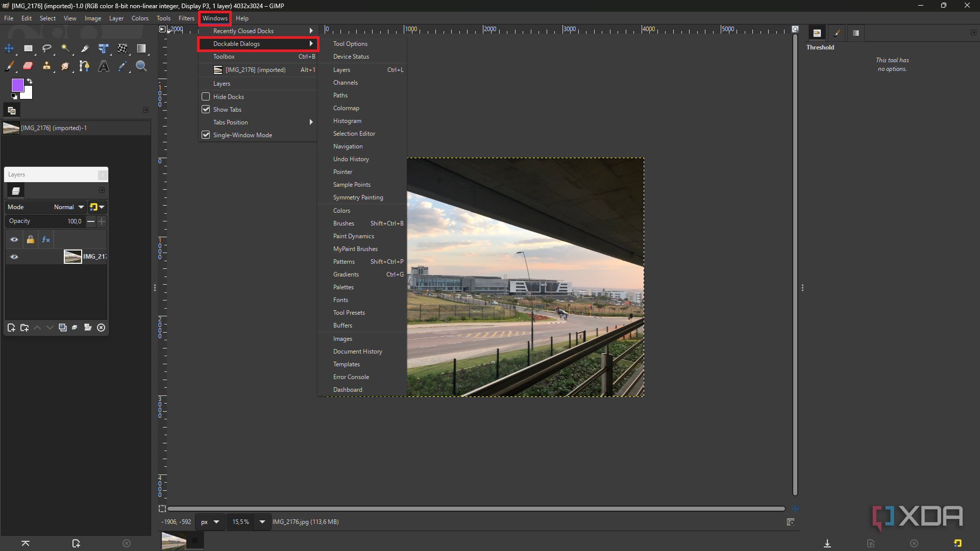
Task: Toggle visibility eye of IMG_2176 layer
Action: [14, 257]
